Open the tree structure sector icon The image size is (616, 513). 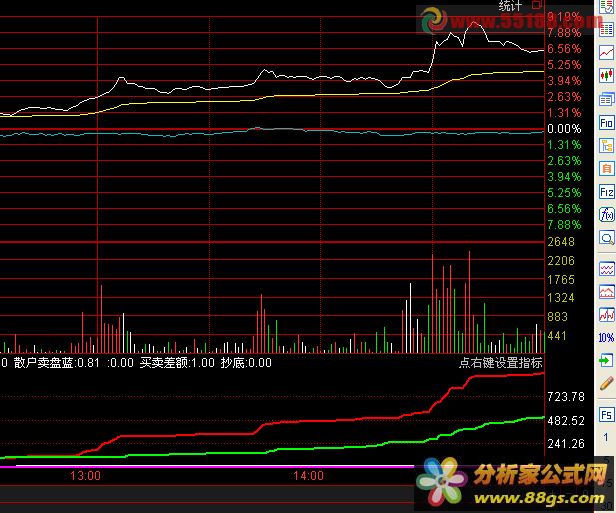(606, 146)
